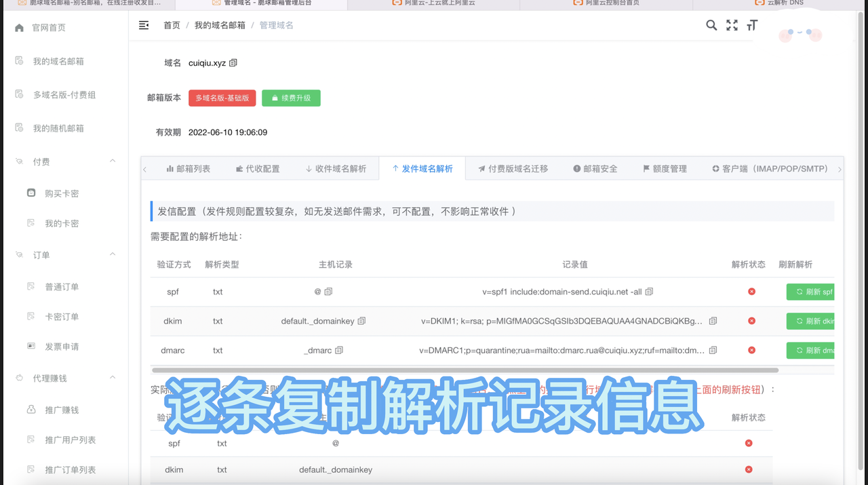
Task: Switch to the 阿里云控制台首页 browser tab
Action: [606, 4]
